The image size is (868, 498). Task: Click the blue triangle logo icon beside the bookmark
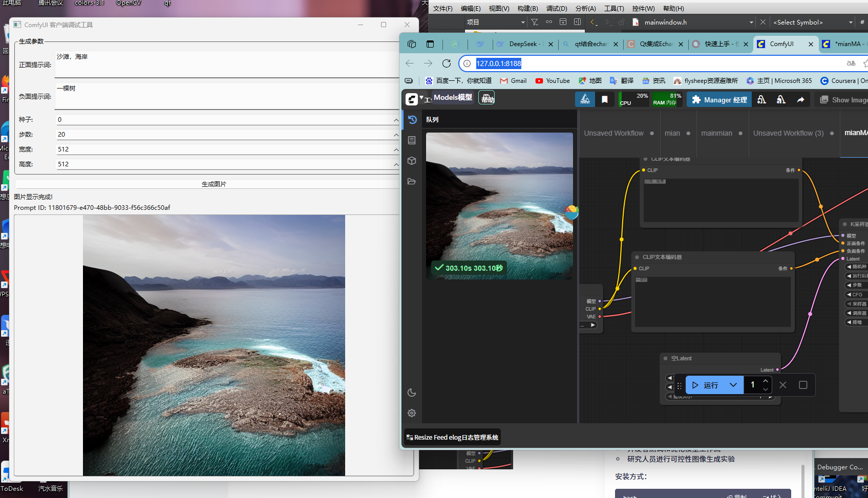[585, 99]
